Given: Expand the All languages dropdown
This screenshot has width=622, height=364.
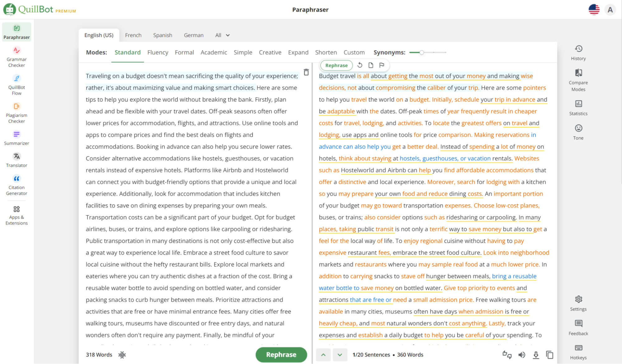Looking at the screenshot, I should tap(222, 35).
